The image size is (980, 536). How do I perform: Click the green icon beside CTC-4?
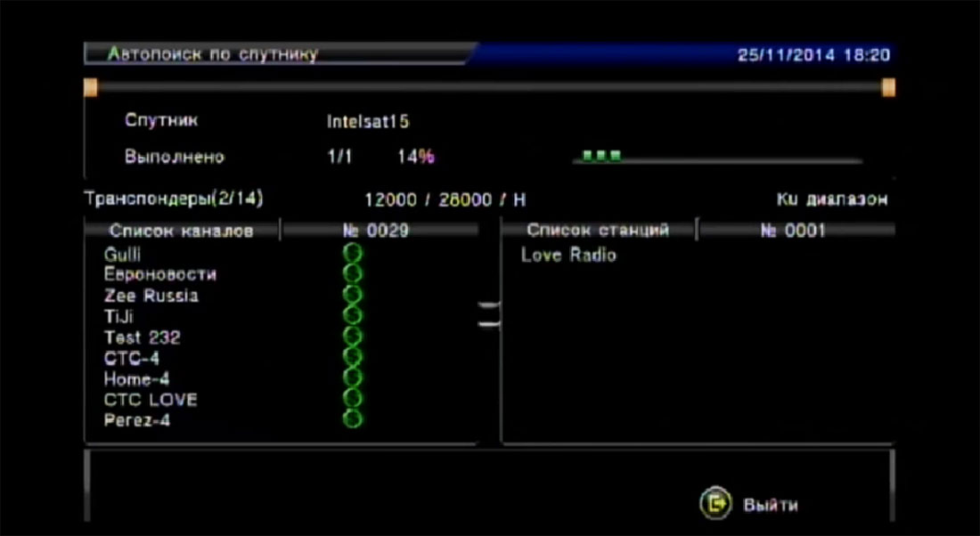tap(353, 357)
